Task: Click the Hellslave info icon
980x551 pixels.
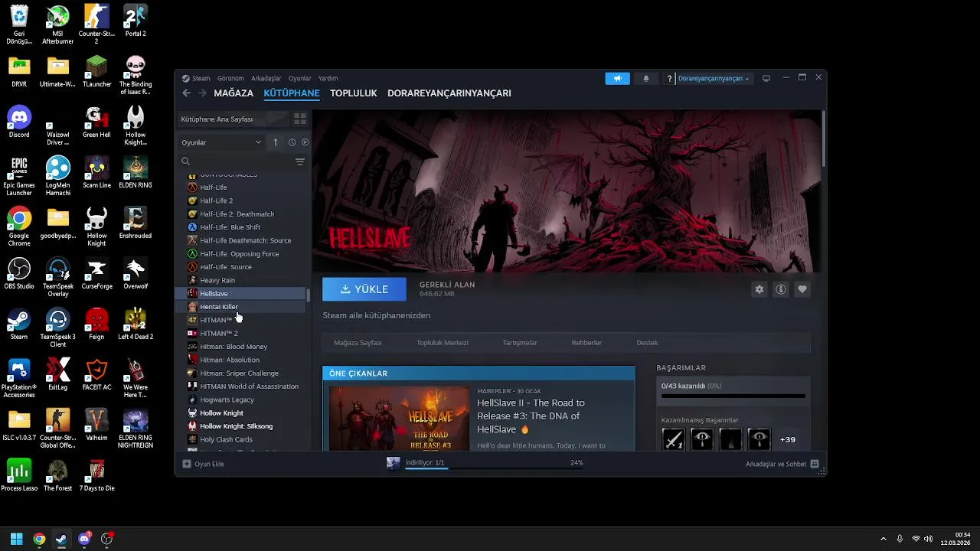Action: point(780,289)
